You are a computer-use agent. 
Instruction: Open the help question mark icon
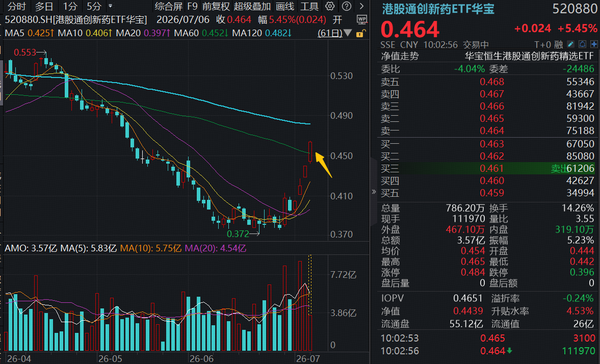[x=346, y=6]
